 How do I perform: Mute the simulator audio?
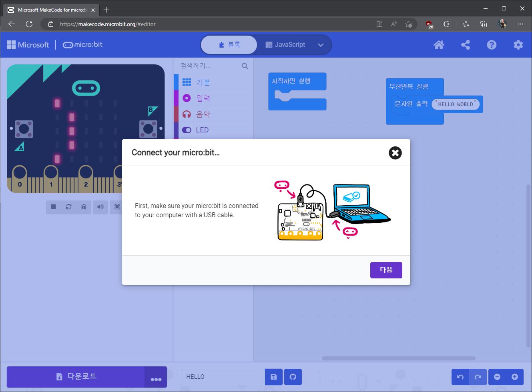click(x=100, y=207)
